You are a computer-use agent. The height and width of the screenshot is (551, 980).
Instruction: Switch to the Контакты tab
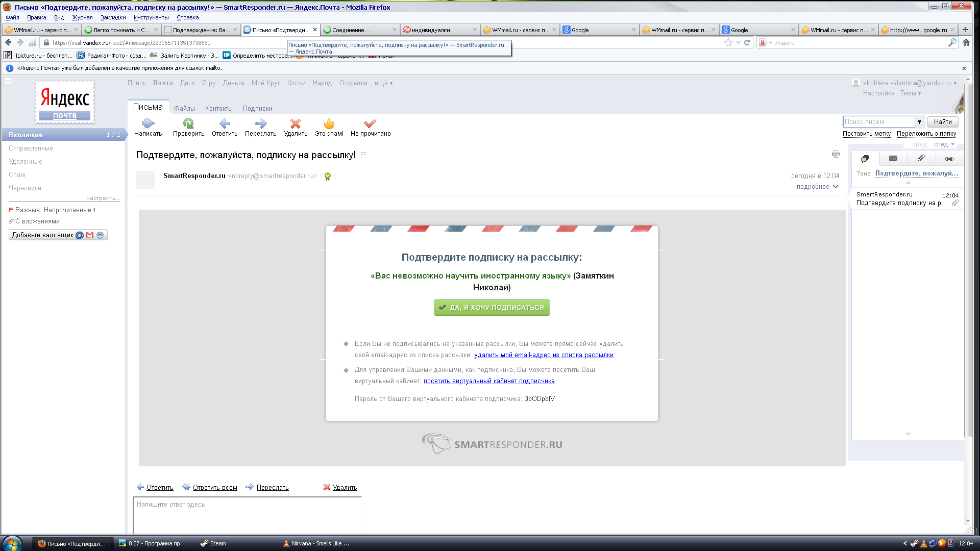[218, 109]
